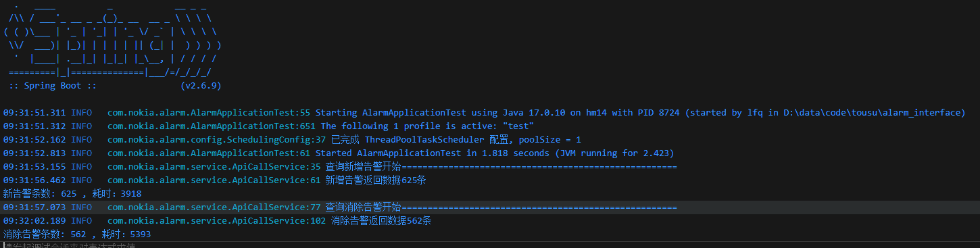Screen dimensions: 980x248
Task: Click the 09:31:51.311 timestamp
Action: [34, 113]
